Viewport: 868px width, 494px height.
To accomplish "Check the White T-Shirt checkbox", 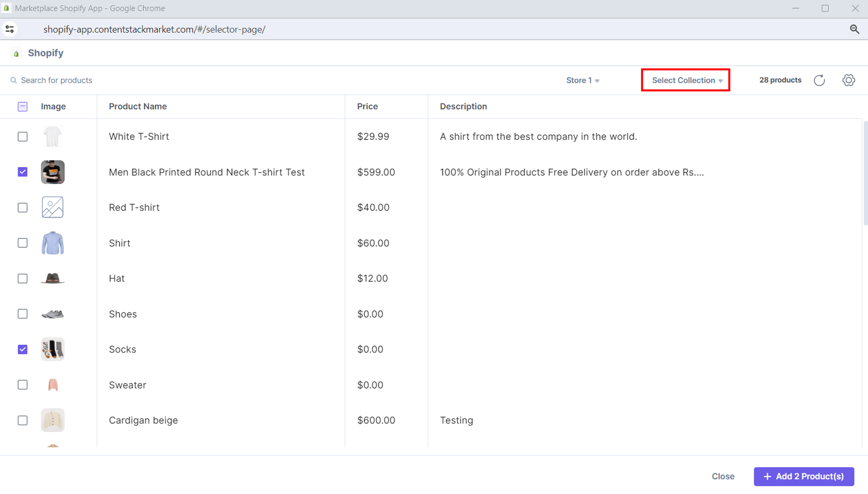I will coord(23,136).
